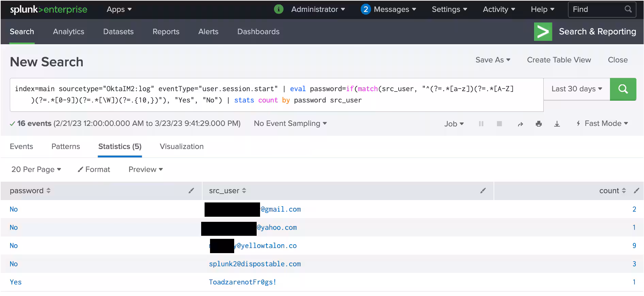Click pencil icon on src_user column
This screenshot has width=644, height=296.
point(483,191)
